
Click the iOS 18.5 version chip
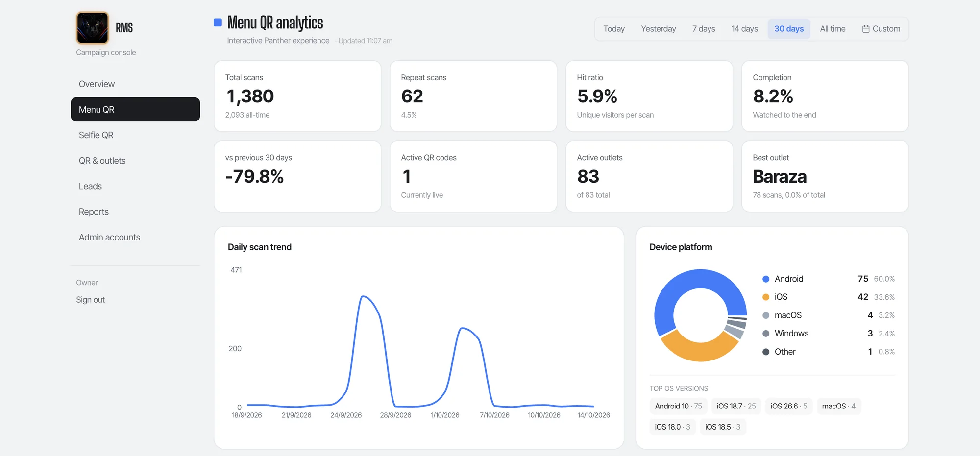[723, 427]
